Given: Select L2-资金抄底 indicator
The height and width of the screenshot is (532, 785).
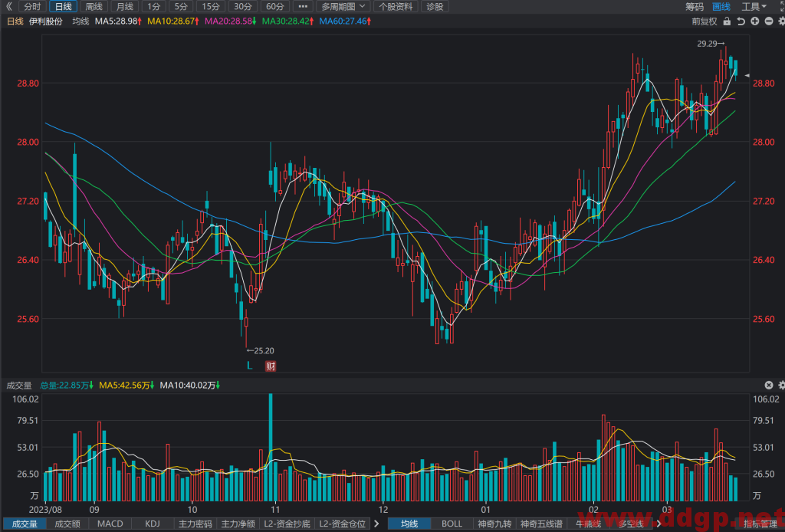Looking at the screenshot, I should (x=287, y=524).
